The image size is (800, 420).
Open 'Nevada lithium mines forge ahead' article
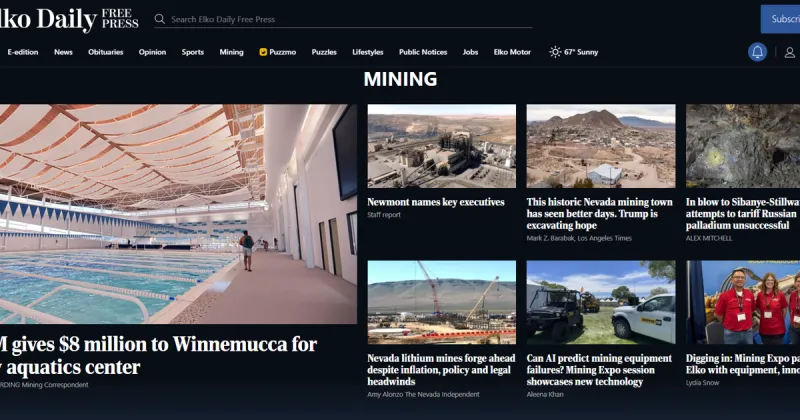[x=441, y=370]
